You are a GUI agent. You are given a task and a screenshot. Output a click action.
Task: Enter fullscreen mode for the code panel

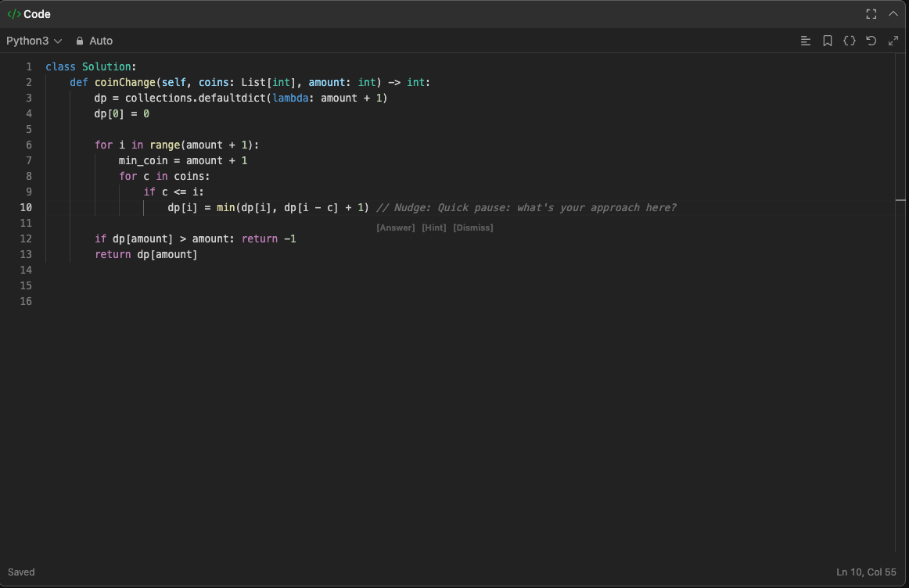coord(871,14)
